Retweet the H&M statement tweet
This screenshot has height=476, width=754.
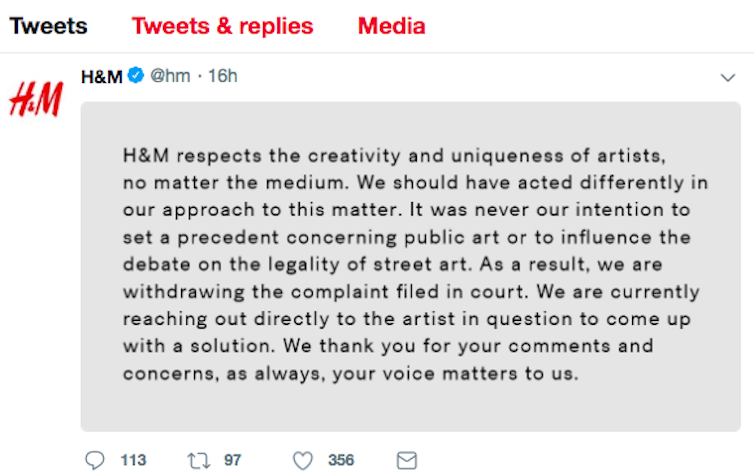click(200, 460)
